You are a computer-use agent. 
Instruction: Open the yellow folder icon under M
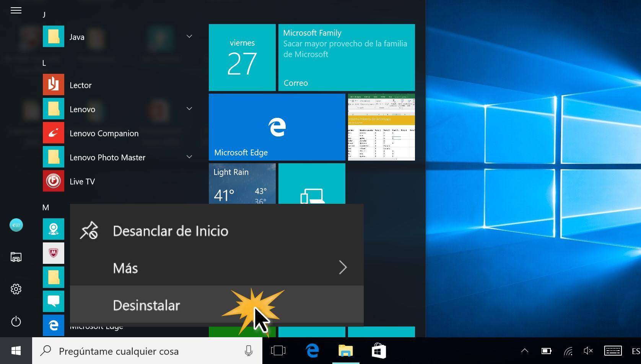54,277
